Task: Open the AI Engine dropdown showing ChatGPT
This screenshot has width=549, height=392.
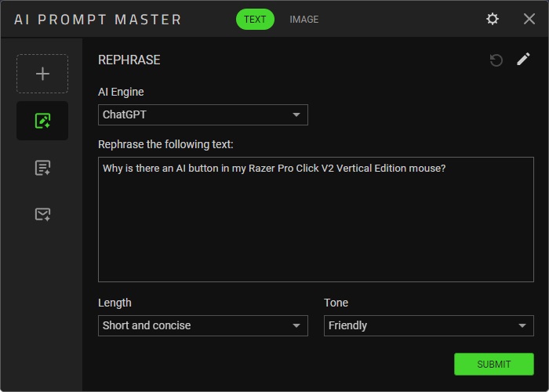Action: point(202,114)
